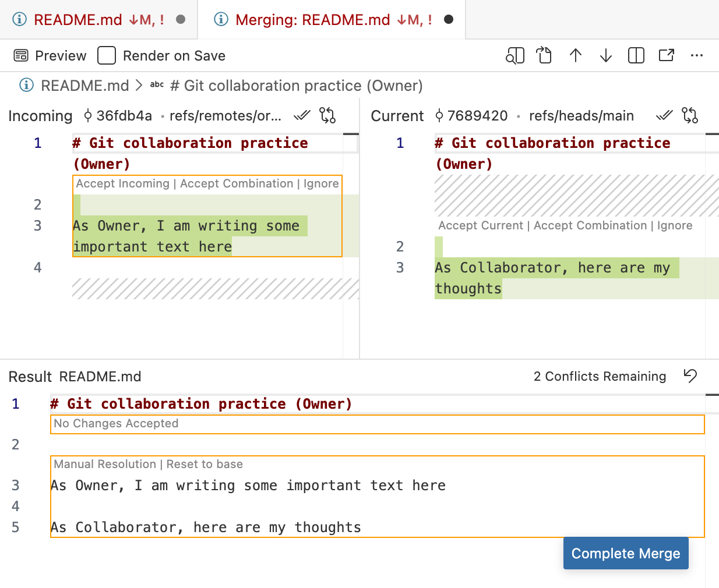
Task: Click the compare icon in the Incoming pane
Action: tap(327, 115)
